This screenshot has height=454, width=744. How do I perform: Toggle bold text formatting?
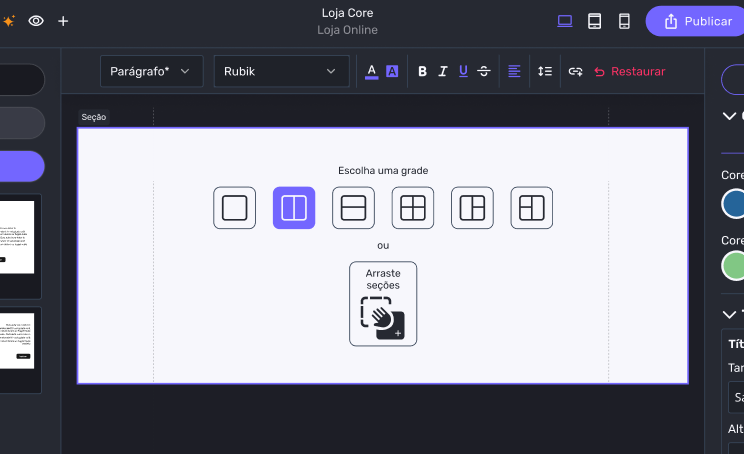coord(422,71)
